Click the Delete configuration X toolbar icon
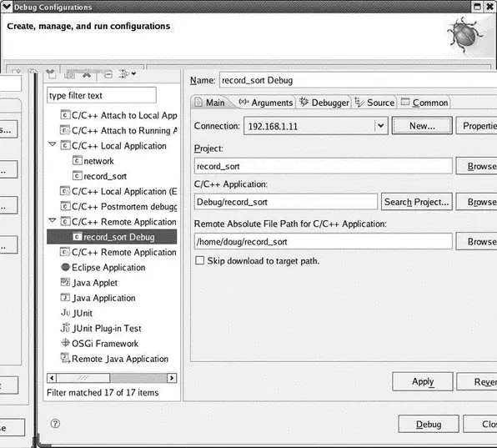 [x=87, y=74]
